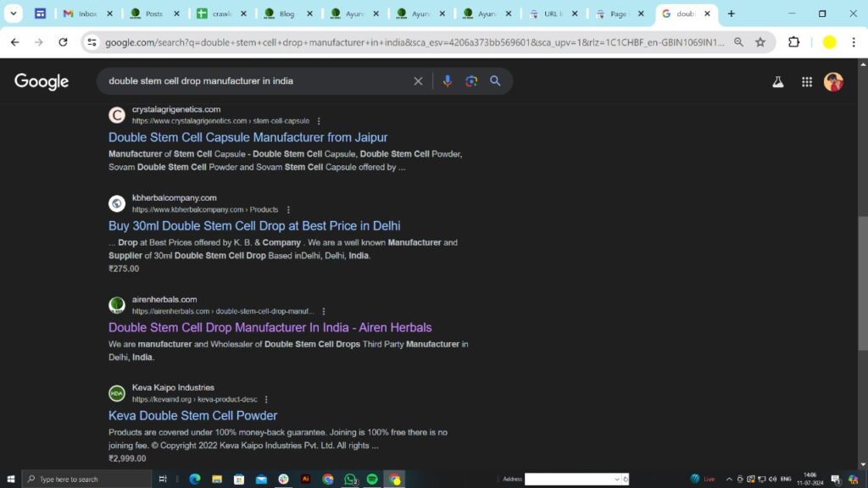Expand the taskbar Address dropdown

tap(616, 480)
